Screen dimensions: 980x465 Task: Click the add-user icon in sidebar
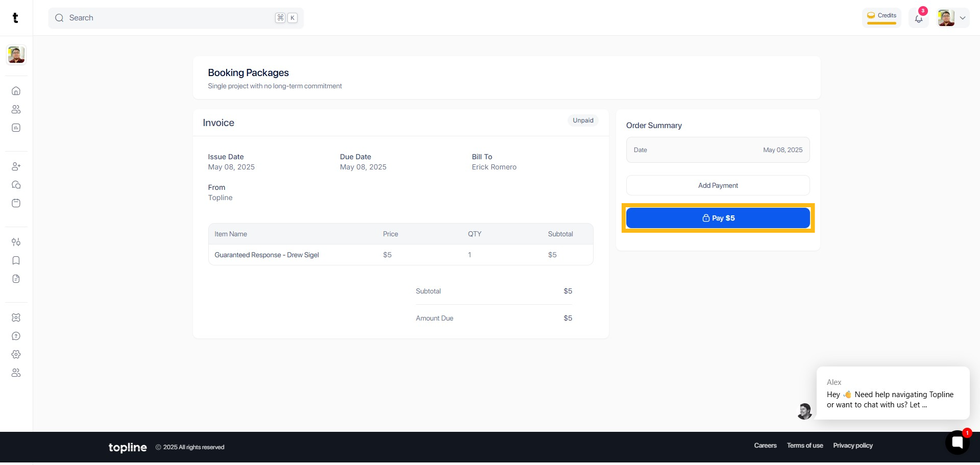(x=16, y=166)
